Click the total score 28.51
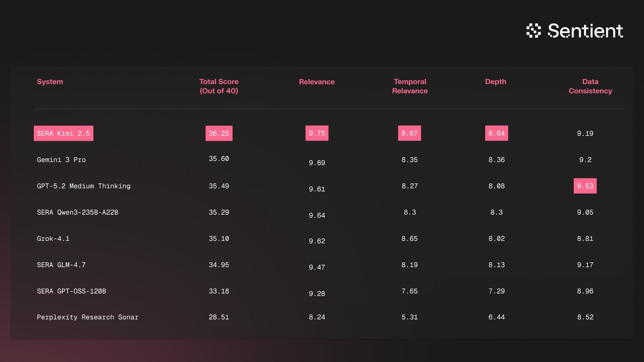Image resolution: width=644 pixels, height=362 pixels. pos(219,317)
